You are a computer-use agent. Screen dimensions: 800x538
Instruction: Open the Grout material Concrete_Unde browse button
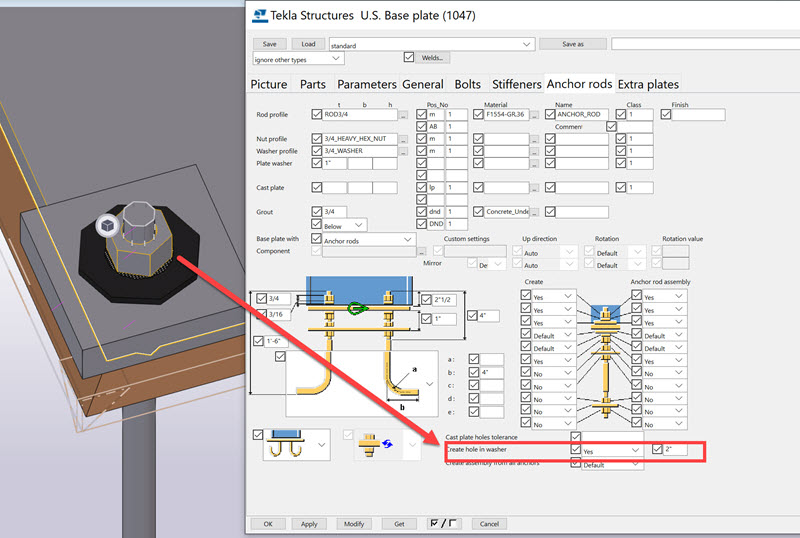(x=534, y=212)
